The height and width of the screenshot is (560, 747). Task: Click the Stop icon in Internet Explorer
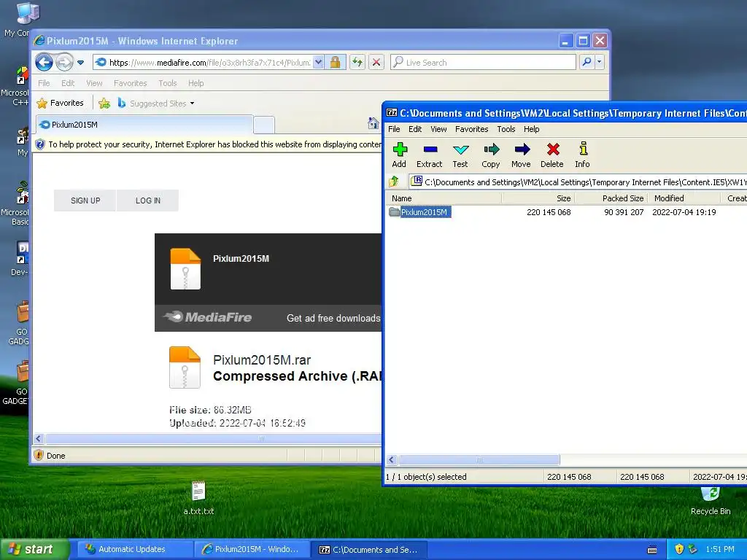pyautogui.click(x=376, y=62)
